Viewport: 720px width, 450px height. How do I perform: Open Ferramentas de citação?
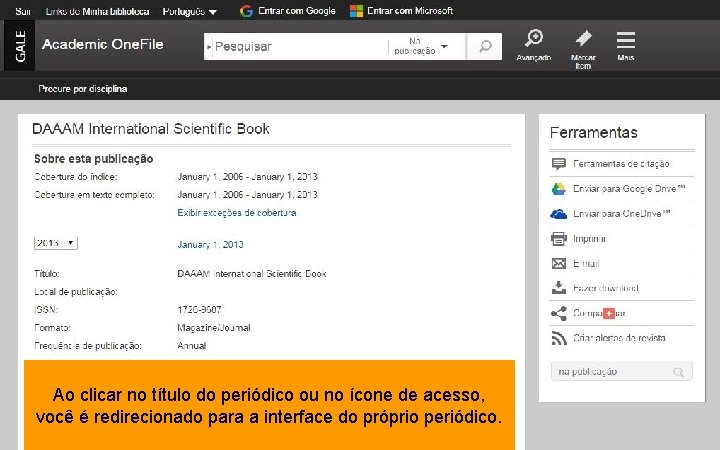621,163
